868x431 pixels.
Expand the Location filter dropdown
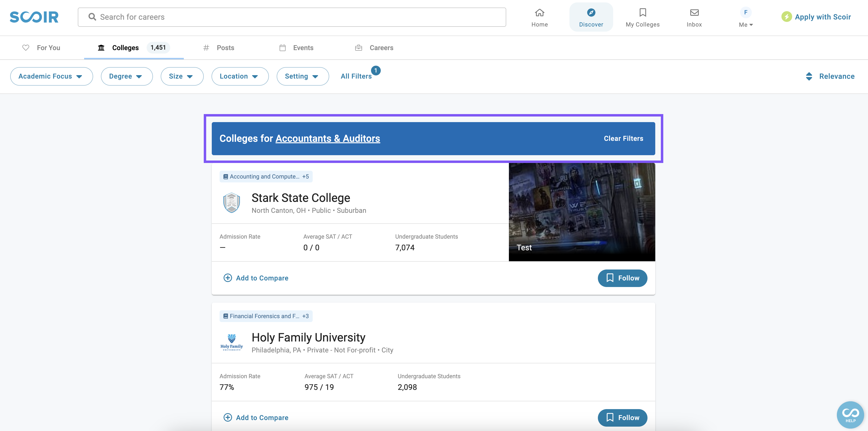click(240, 76)
